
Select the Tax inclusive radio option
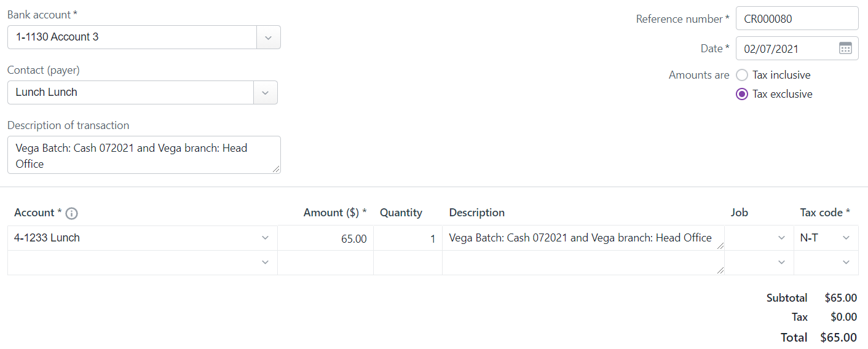coord(742,75)
